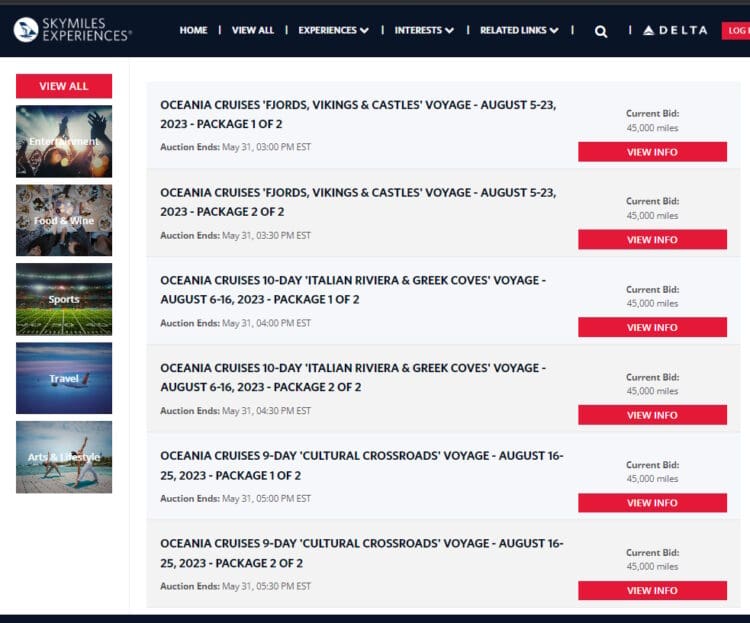Open Fjords, Vikings & Castles Package 2 title
This screenshot has width=750, height=623.
[x=358, y=201]
